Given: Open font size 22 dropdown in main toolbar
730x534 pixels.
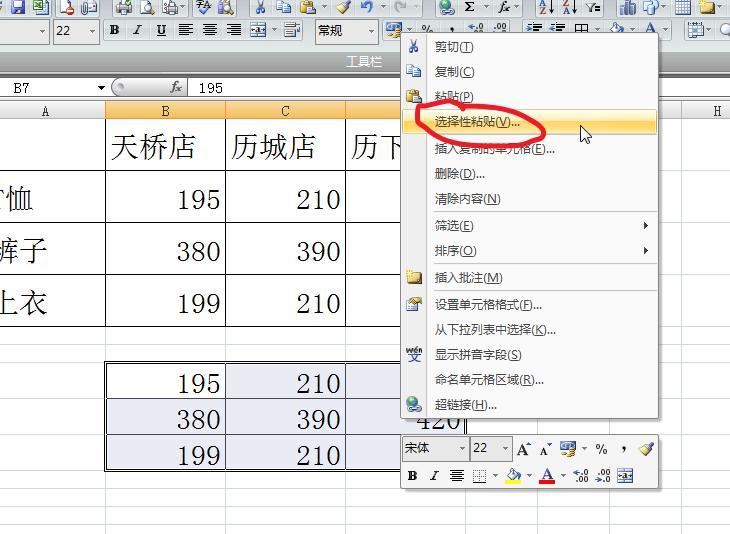Looking at the screenshot, I should 92,31.
